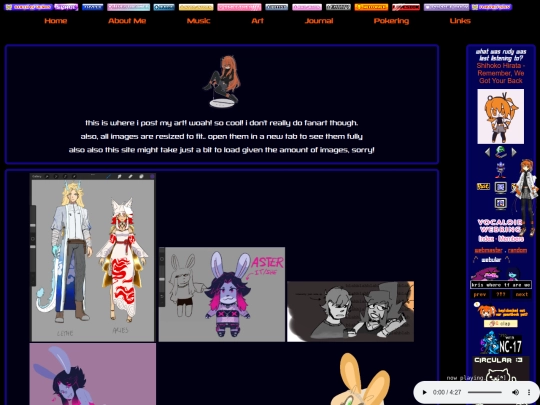Click the standing orange-haired character figure

point(525,198)
